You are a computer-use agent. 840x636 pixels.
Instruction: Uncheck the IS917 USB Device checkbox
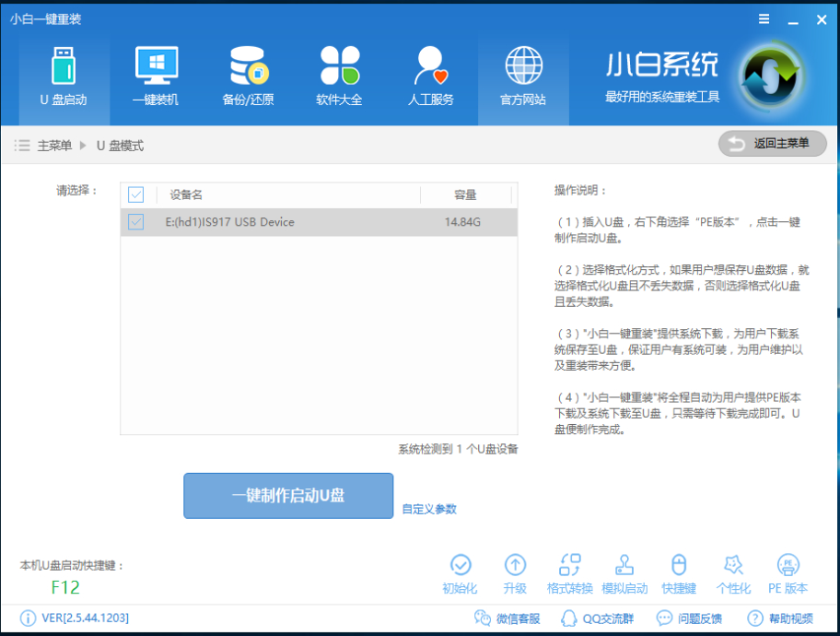136,222
